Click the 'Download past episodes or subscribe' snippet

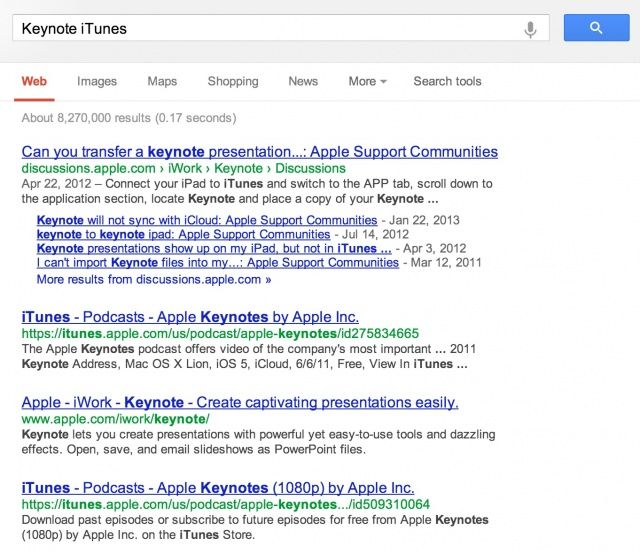255,527
